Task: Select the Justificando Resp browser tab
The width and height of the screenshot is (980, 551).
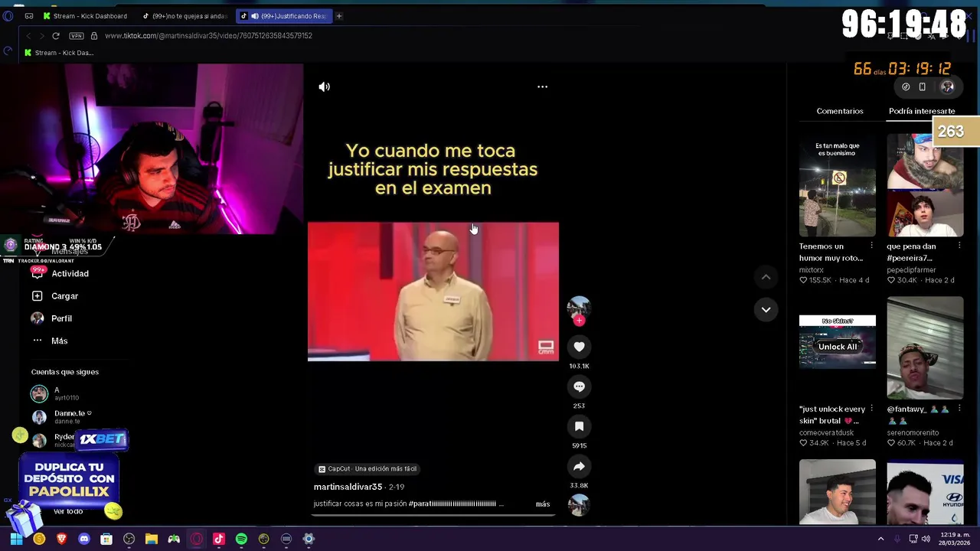Action: point(286,15)
